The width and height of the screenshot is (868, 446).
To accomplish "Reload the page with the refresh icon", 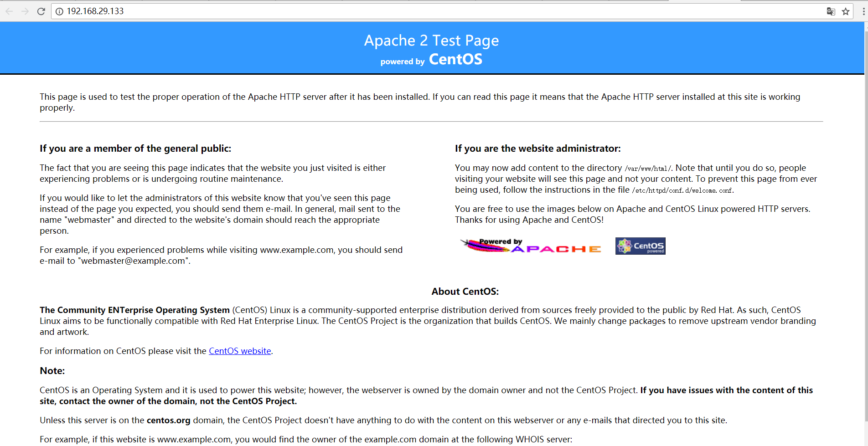I will (41, 11).
